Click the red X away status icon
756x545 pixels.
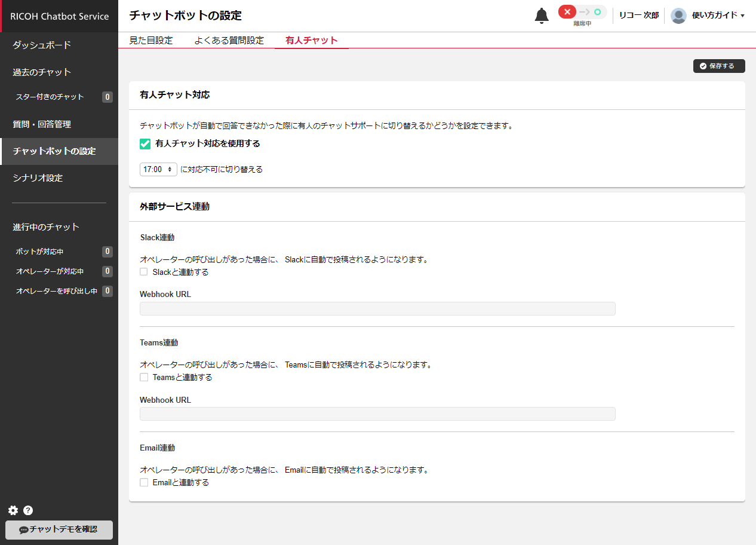[x=567, y=12]
